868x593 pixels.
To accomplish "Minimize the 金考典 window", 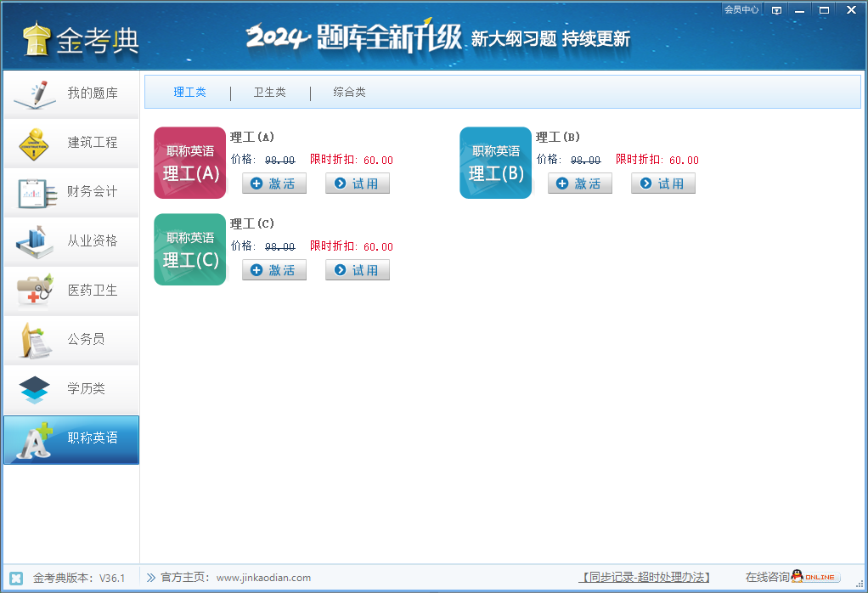I will (x=799, y=10).
